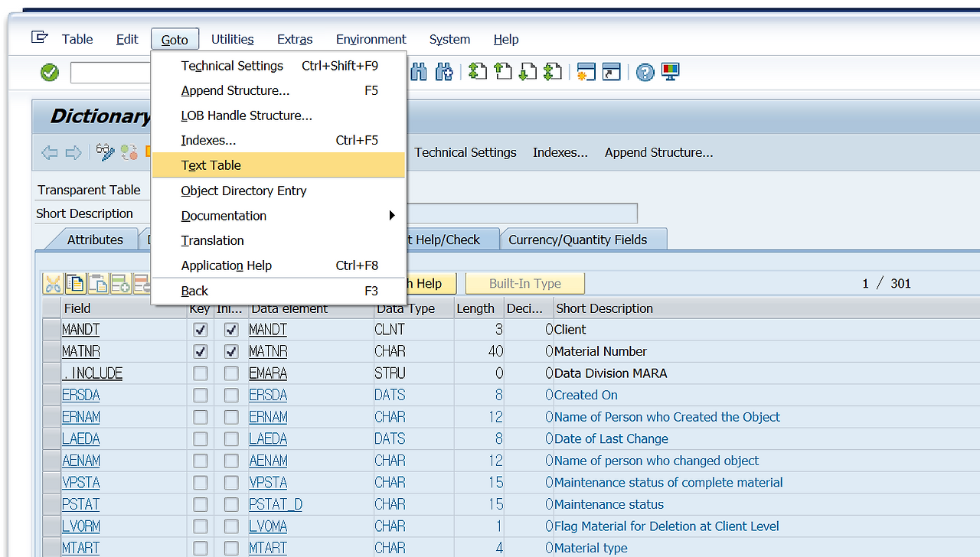Jump to First Page icon
Viewport: 980px width, 557px height.
tap(478, 72)
